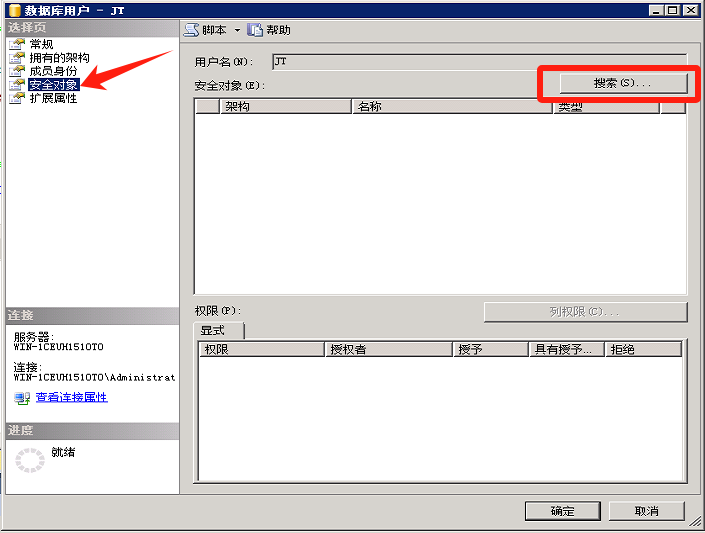Click the 就绪 progress status text
The height and width of the screenshot is (533, 705).
coord(63,452)
